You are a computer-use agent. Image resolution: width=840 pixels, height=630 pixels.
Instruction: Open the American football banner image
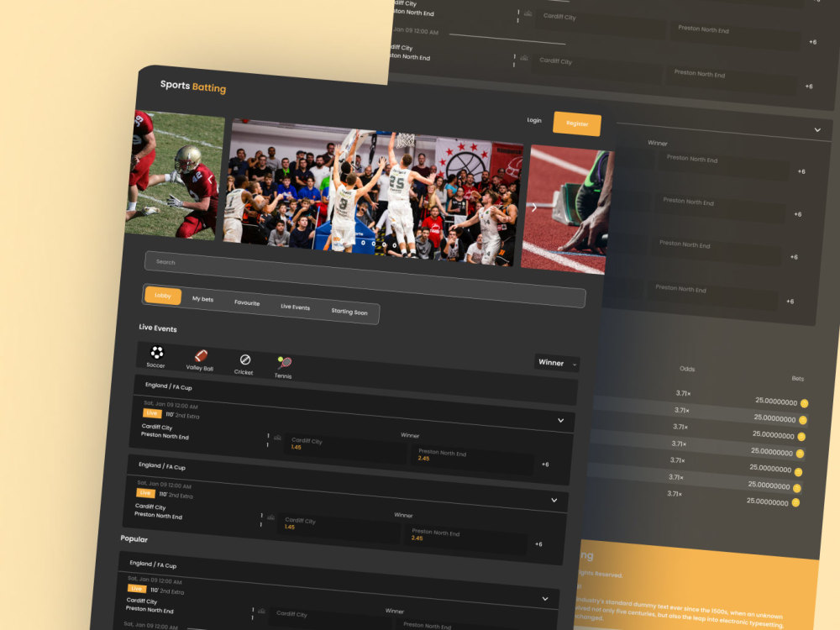(x=176, y=175)
